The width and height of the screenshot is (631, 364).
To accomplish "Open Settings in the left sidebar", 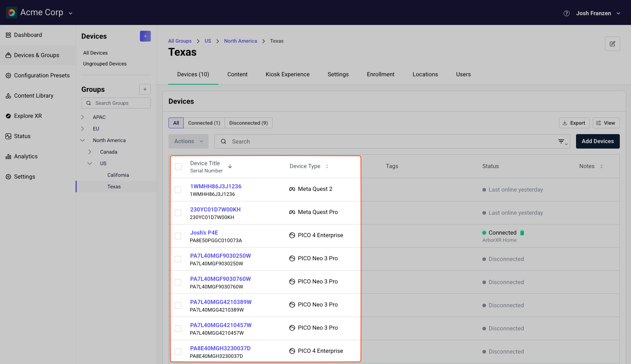I will [38, 177].
